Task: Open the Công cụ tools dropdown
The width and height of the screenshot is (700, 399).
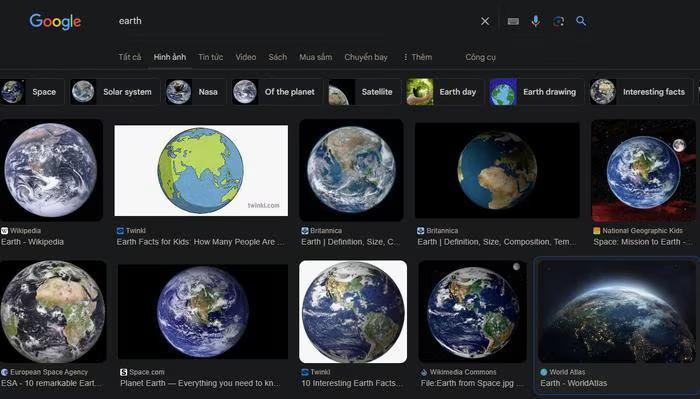Action: point(480,57)
